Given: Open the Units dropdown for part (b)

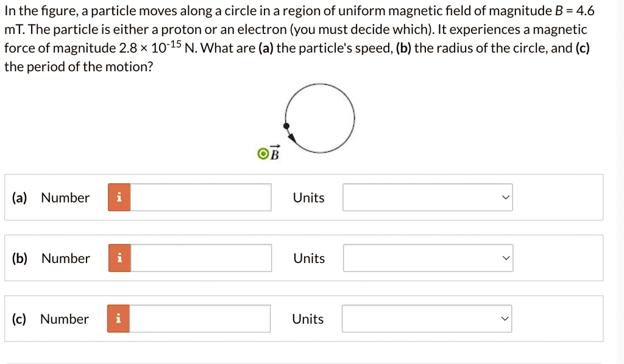Looking at the screenshot, I should click(427, 257).
